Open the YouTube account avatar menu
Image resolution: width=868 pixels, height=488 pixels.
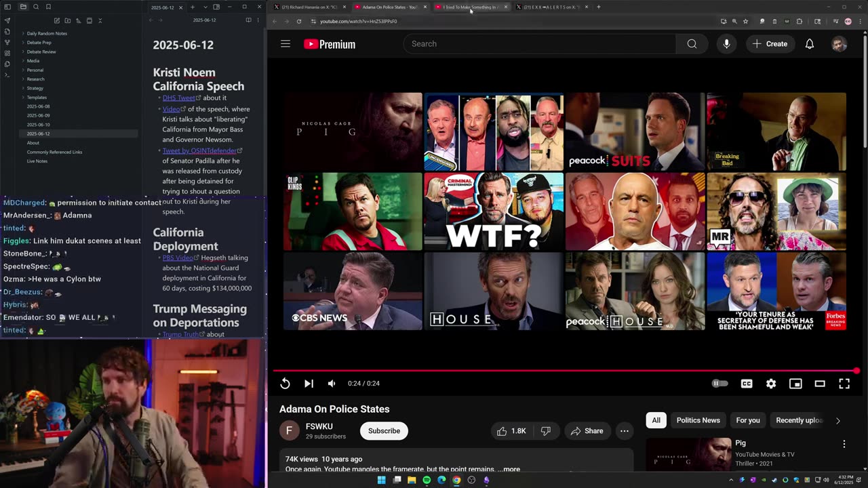840,44
